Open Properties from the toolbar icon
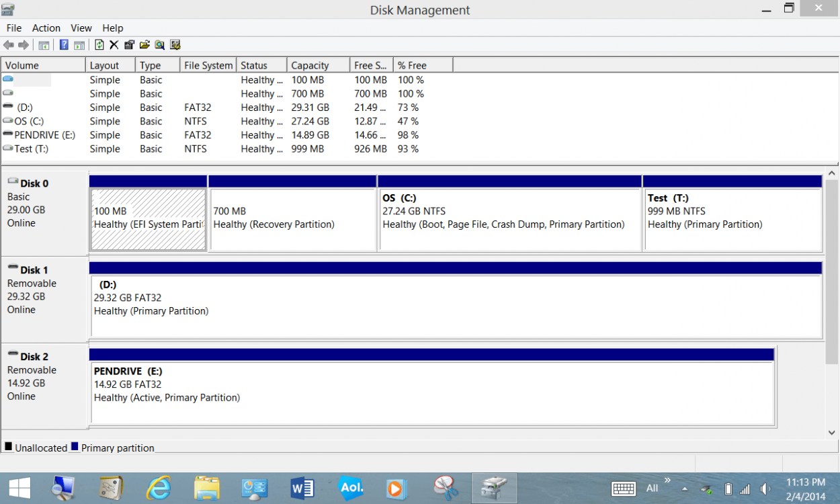The height and width of the screenshot is (504, 840). pos(129,45)
